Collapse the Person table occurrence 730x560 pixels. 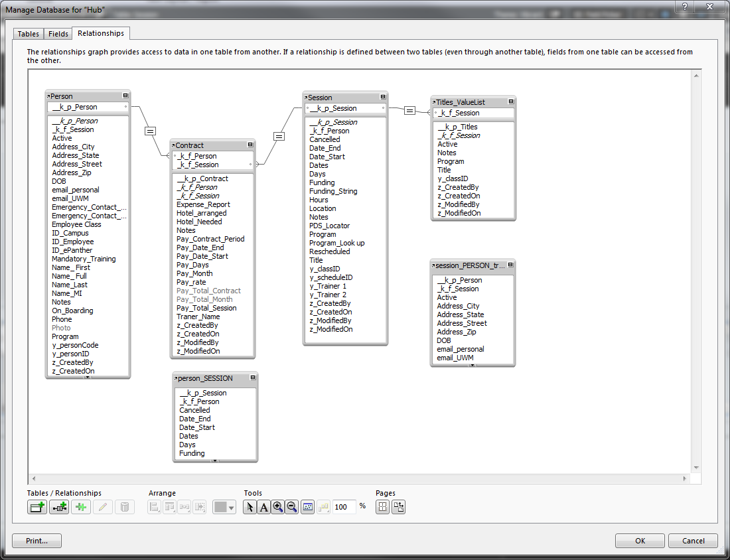pyautogui.click(x=125, y=96)
